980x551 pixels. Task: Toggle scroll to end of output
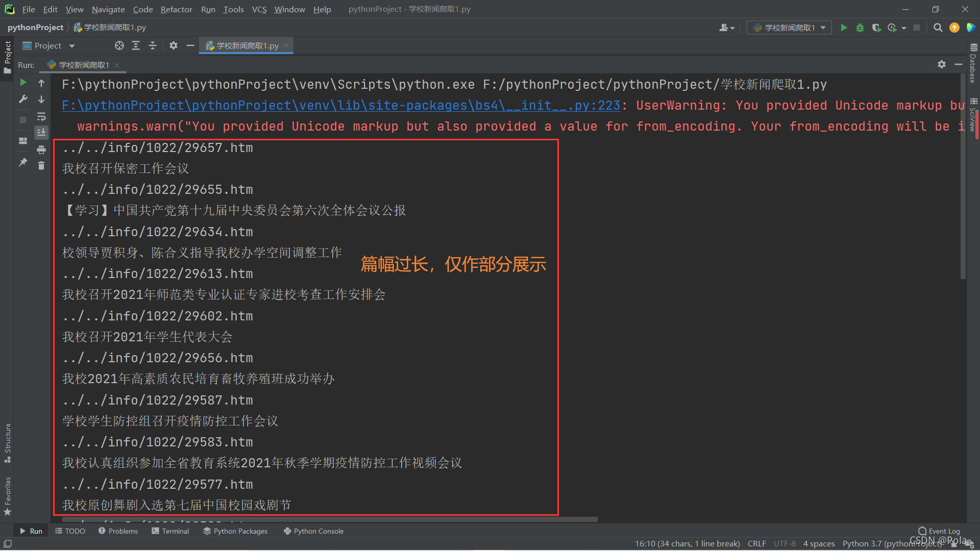pyautogui.click(x=41, y=133)
